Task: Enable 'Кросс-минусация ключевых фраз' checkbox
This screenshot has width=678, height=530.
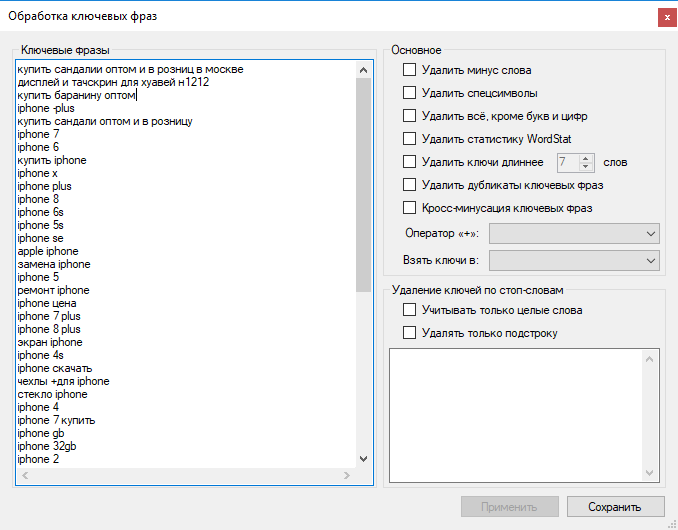Action: click(x=409, y=208)
